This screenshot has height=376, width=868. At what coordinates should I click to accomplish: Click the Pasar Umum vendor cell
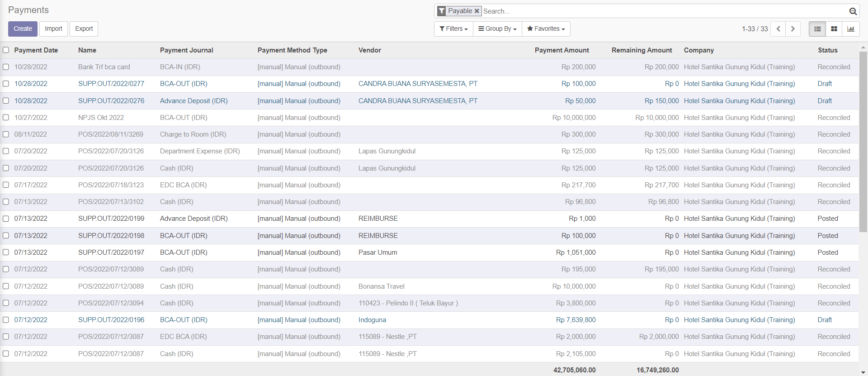pyautogui.click(x=378, y=252)
